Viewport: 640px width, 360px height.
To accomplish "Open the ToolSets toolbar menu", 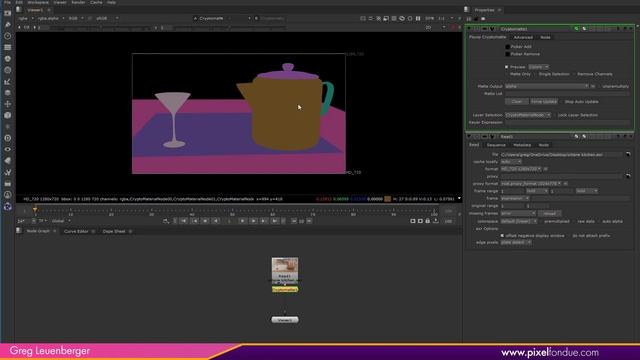I will pos(7,172).
